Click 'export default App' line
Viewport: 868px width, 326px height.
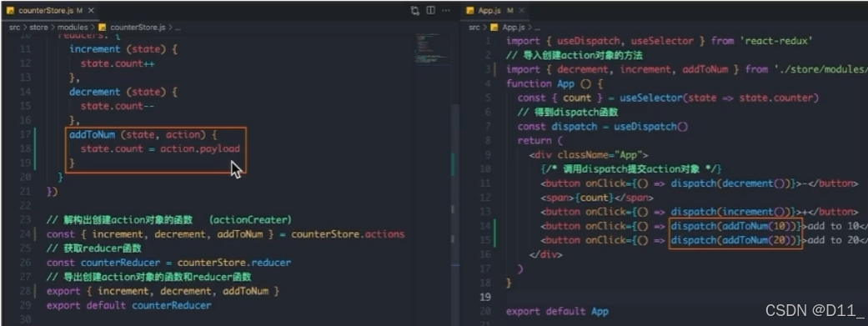pyautogui.click(x=558, y=312)
